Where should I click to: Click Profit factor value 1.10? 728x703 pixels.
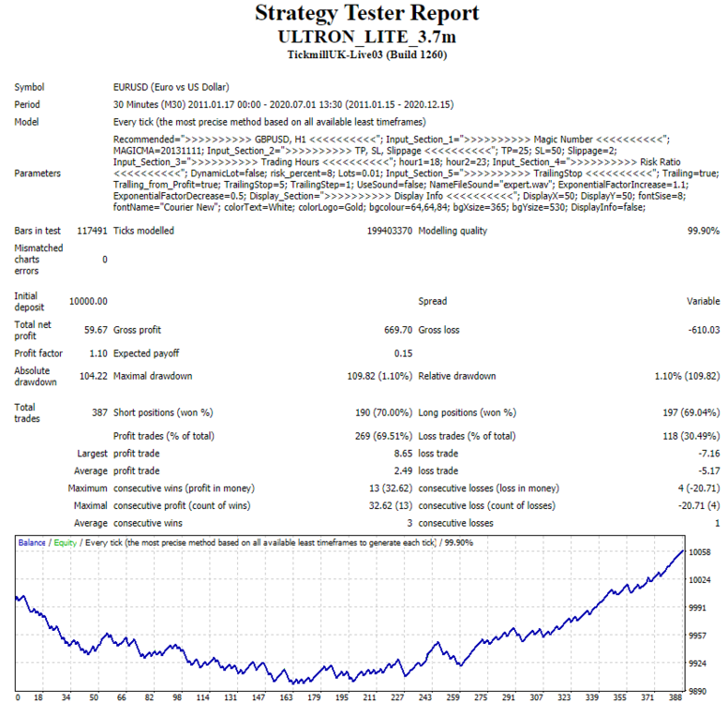pos(98,353)
